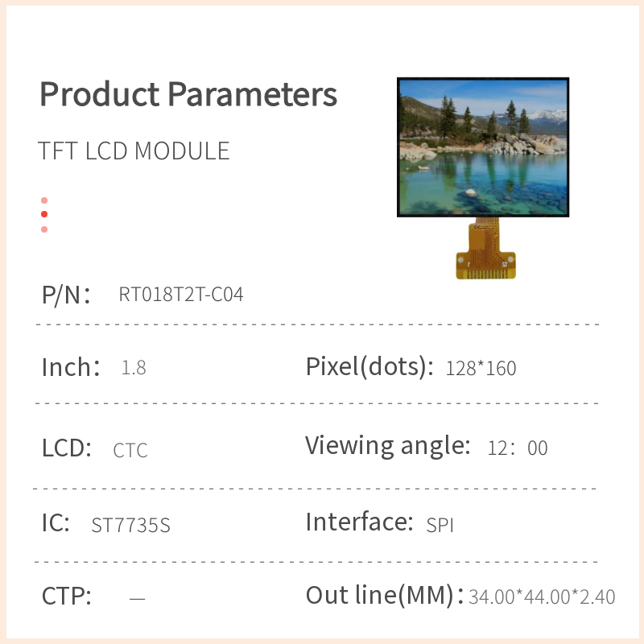The width and height of the screenshot is (644, 644).
Task: Click the Product Parameters heading
Action: pyautogui.click(x=188, y=95)
